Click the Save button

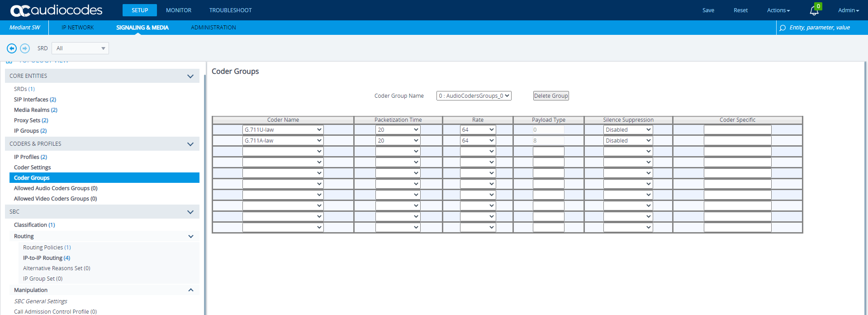coord(708,10)
